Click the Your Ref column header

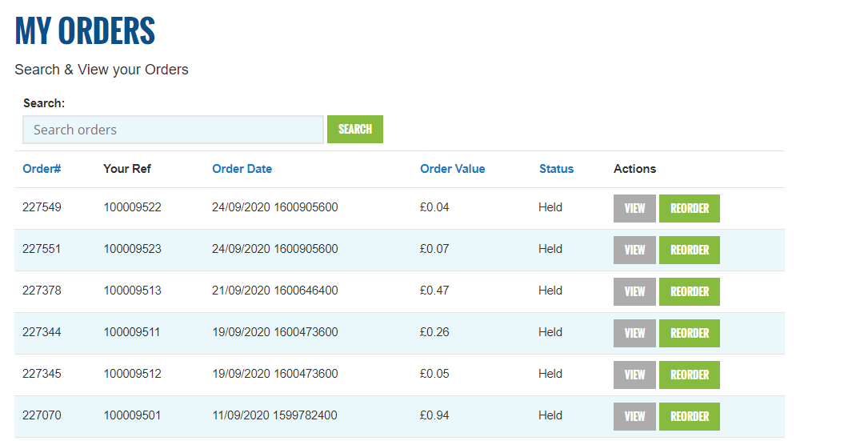pyautogui.click(x=126, y=169)
